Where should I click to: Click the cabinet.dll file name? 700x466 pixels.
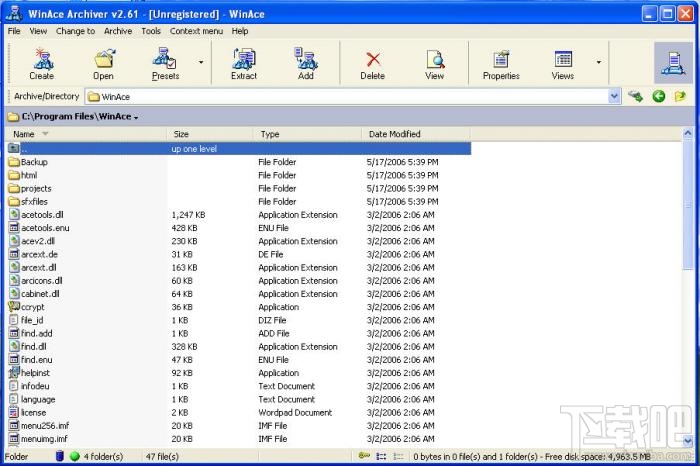(x=40, y=294)
